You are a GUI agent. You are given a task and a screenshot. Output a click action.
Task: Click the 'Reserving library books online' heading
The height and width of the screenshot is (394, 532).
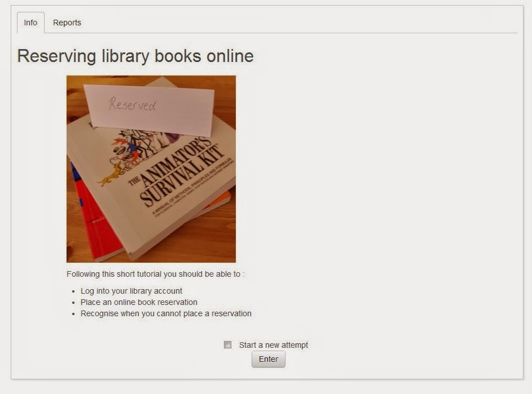click(135, 56)
